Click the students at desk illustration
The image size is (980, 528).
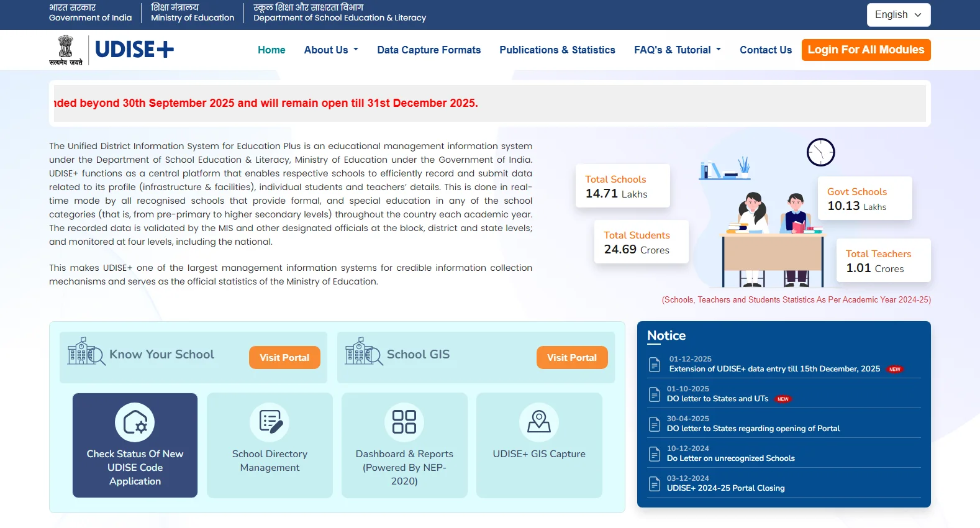(x=773, y=239)
